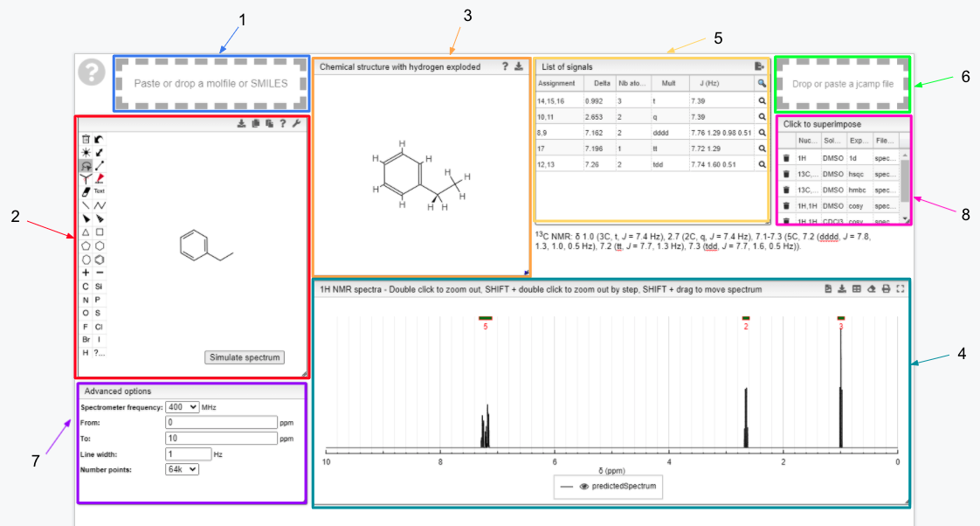Image resolution: width=980 pixels, height=526 pixels.
Task: Add a cyclopentane pentagon ring
Action: [86, 246]
